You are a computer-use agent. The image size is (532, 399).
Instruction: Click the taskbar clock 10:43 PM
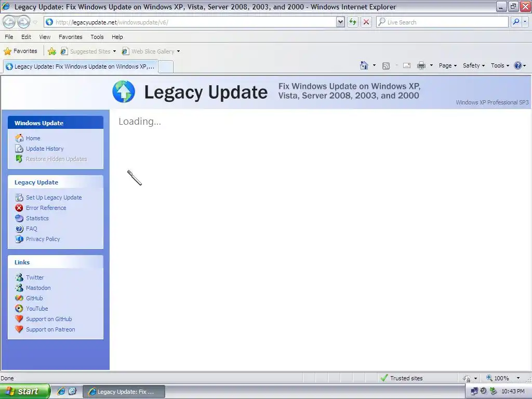pos(513,391)
